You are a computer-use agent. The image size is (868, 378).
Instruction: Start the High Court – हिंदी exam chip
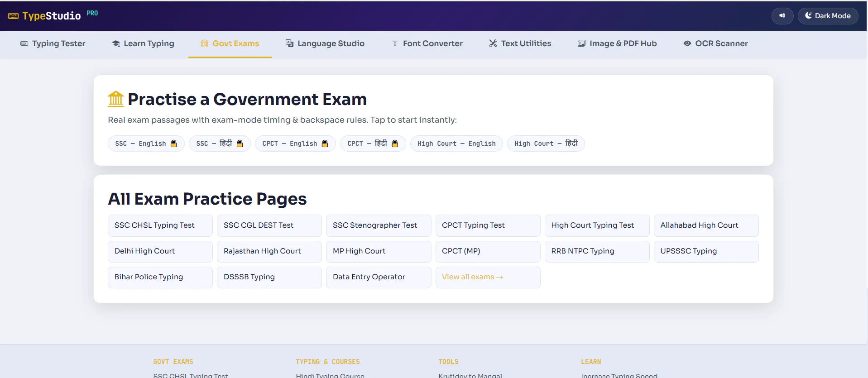(x=546, y=144)
